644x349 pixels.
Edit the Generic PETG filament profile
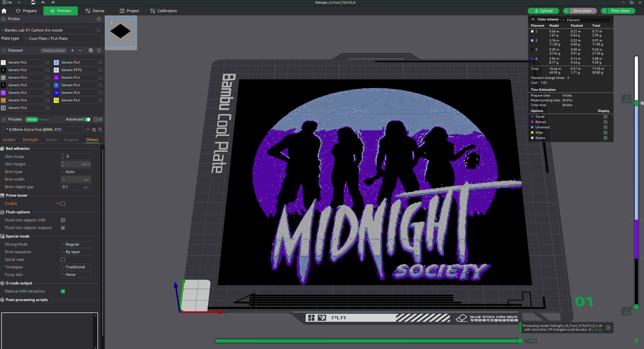(101, 70)
